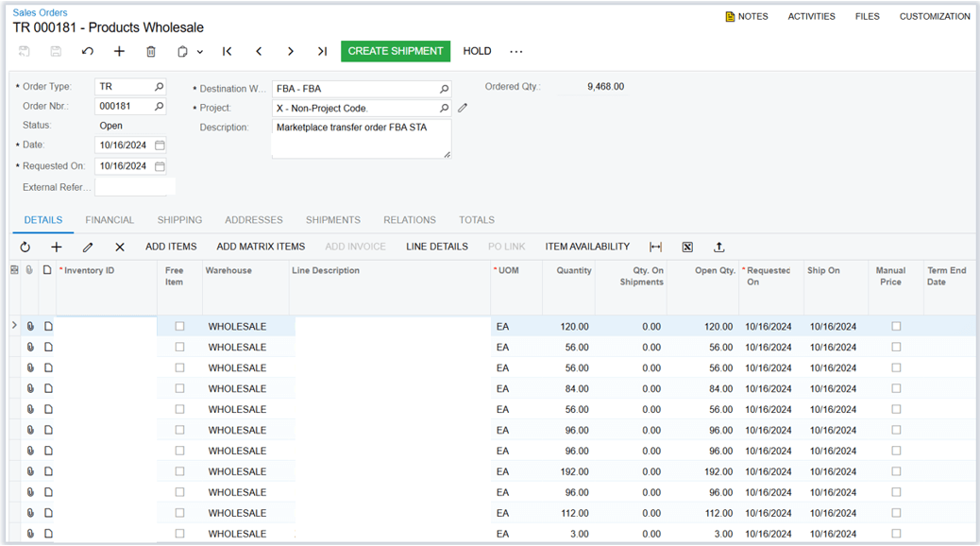Open the Customization menu
980x546 pixels.
(x=935, y=16)
